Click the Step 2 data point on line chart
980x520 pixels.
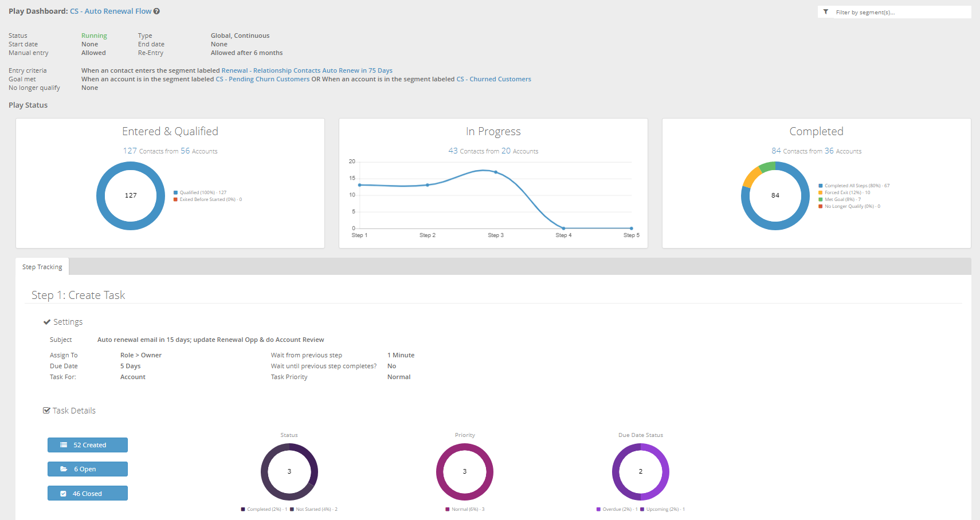pos(428,185)
